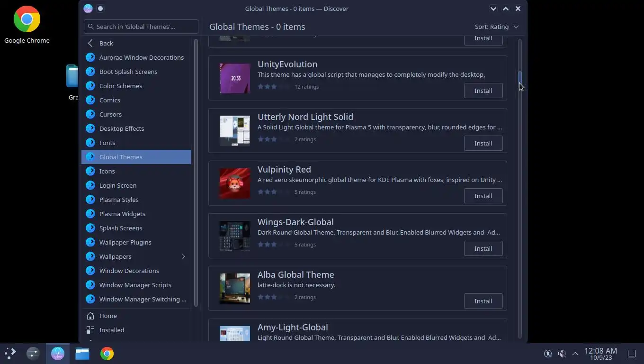Viewport: 644px width, 364px height.
Task: Focus the Search in Global Themes field
Action: tap(141, 27)
